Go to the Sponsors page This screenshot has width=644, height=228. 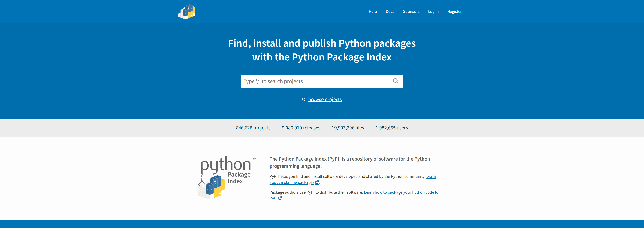coord(411,12)
